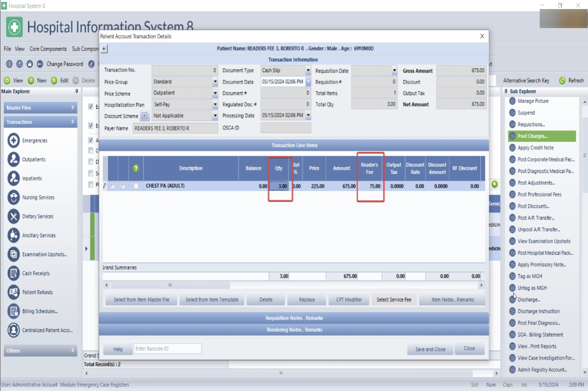Open the Hospitalization Plan dropdown
The height and width of the screenshot is (391, 588).
click(215, 105)
